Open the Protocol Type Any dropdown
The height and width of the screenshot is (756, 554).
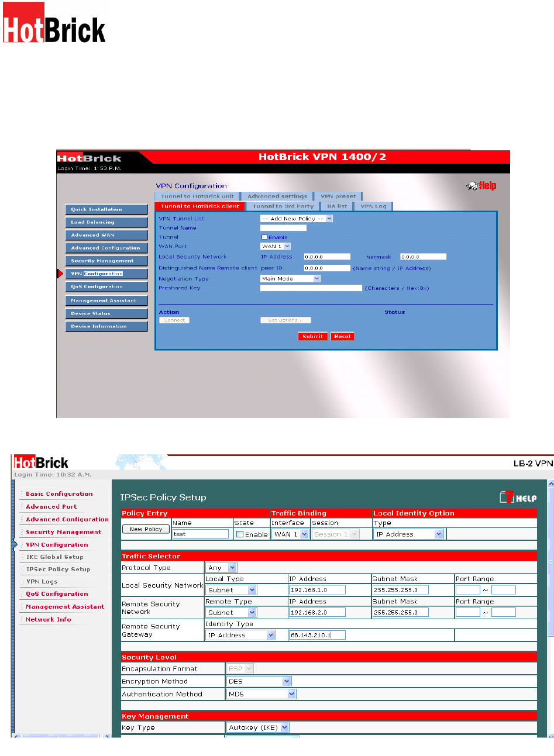(222, 568)
